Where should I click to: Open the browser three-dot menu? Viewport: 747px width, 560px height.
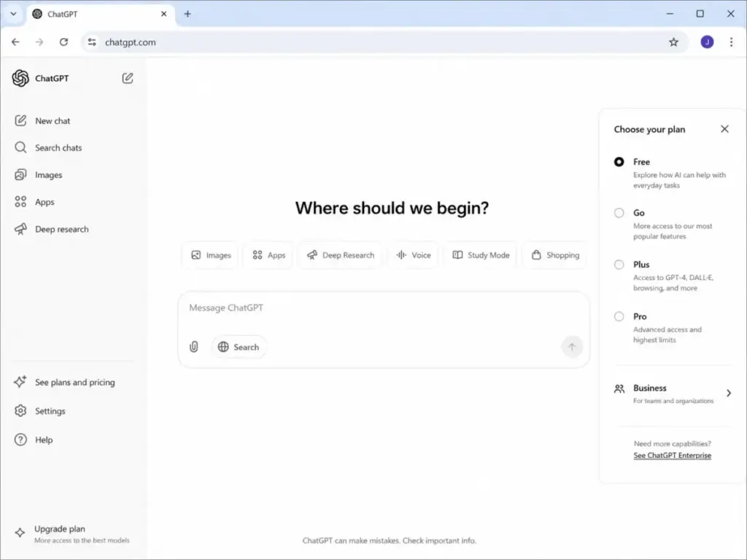(x=731, y=42)
